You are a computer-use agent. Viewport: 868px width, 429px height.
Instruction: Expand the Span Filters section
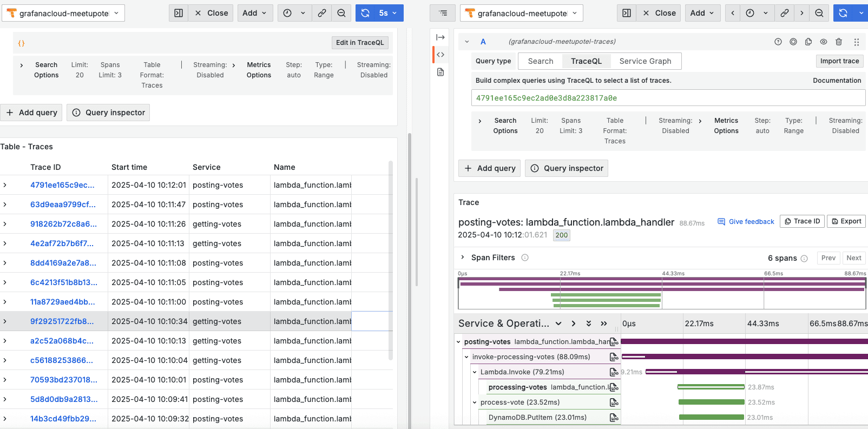pyautogui.click(x=463, y=258)
